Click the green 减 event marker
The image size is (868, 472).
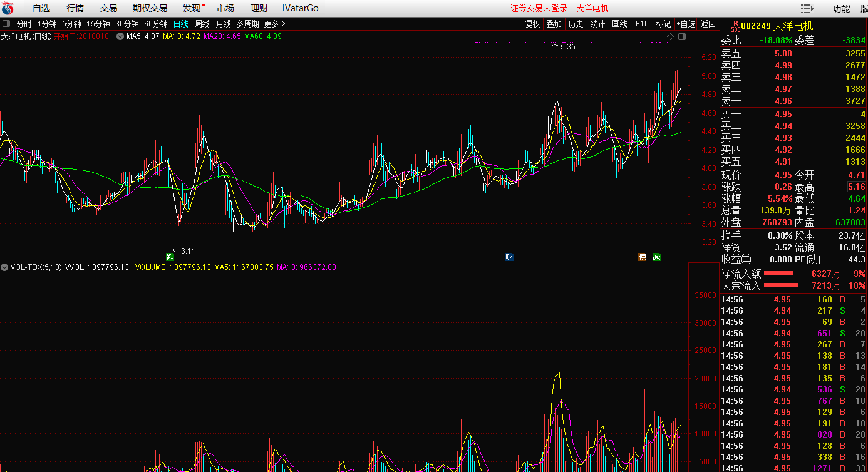pyautogui.click(x=656, y=257)
